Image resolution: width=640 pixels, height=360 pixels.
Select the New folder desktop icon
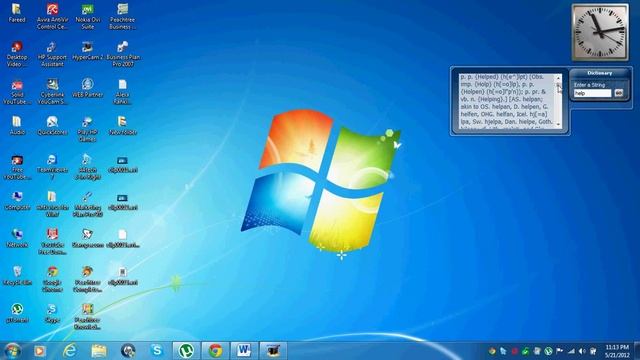click(122, 125)
